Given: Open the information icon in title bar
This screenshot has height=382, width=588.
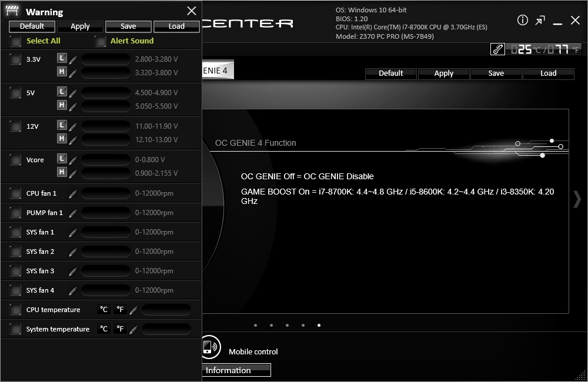Looking at the screenshot, I should 522,20.
